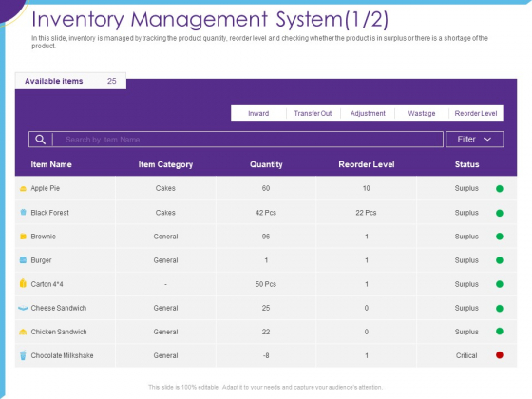Click green status dot for Cheese Sandwich

500,309
